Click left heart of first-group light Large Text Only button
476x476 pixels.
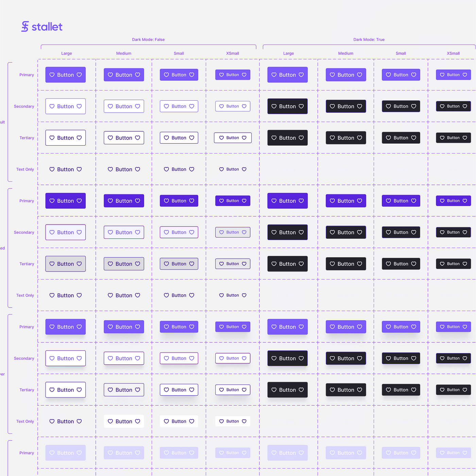pos(52,169)
